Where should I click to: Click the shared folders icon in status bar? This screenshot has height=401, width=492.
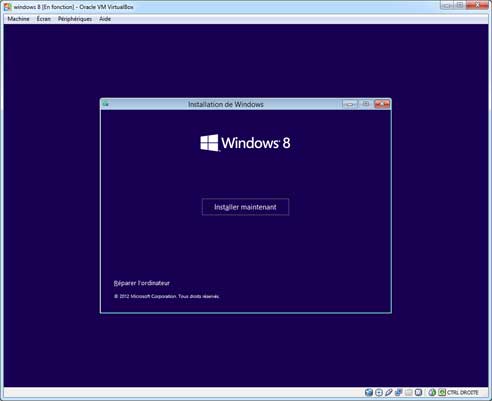point(409,392)
